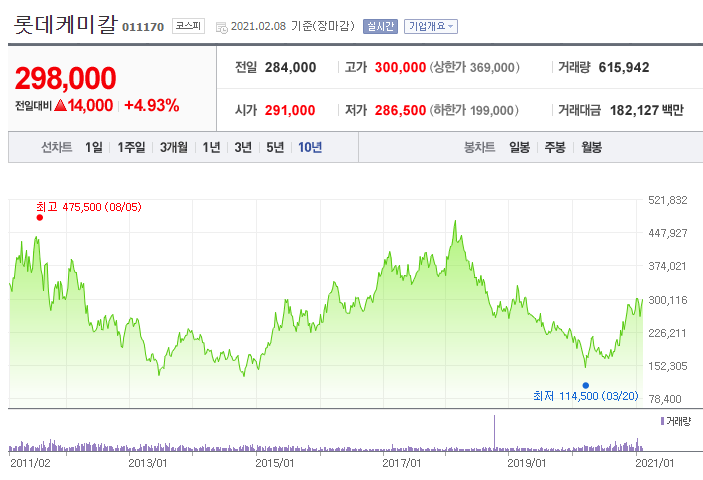Click the 2021/01 x-axis label
The height and width of the screenshot is (480, 703).
[655, 463]
